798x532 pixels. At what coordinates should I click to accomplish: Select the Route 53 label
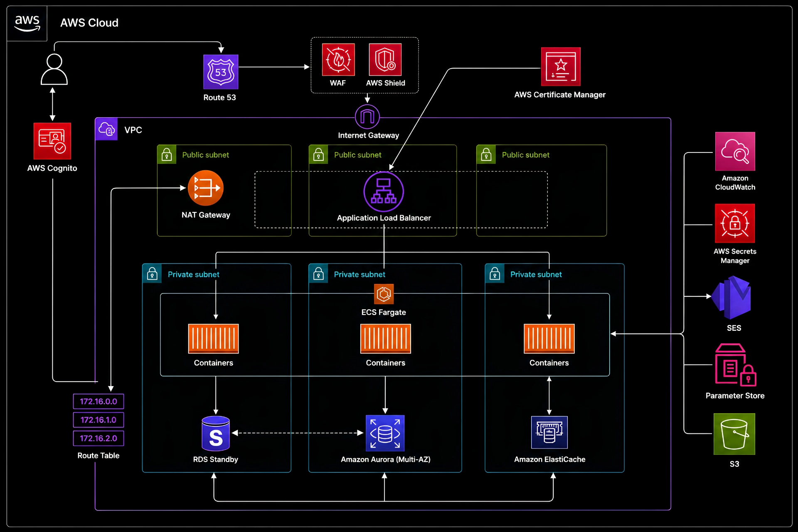coord(219,98)
